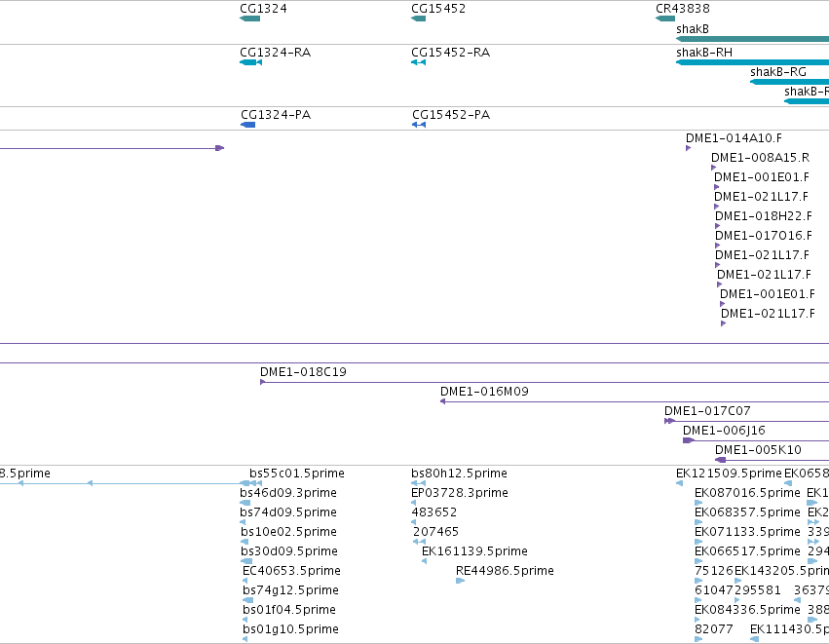The image size is (829, 644).
Task: Click the CG1324 gene label
Action: (x=263, y=9)
